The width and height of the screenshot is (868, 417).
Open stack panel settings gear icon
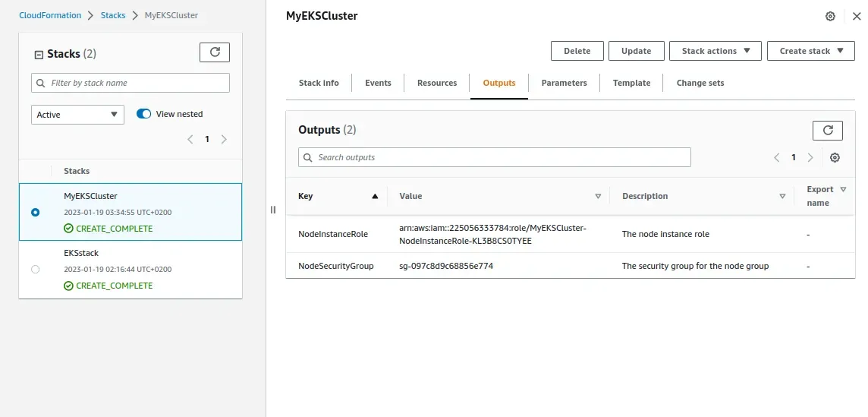pos(830,17)
